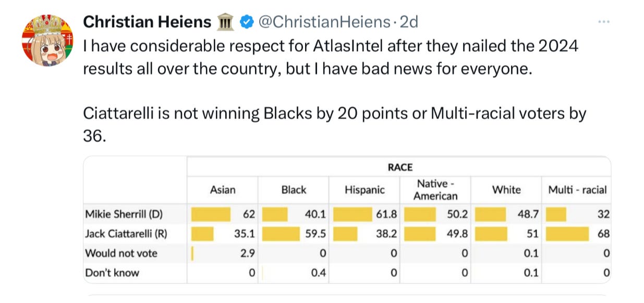The image size is (644, 303).
Task: Open the tweet's more options ellipsis menu
Action: coord(604,22)
